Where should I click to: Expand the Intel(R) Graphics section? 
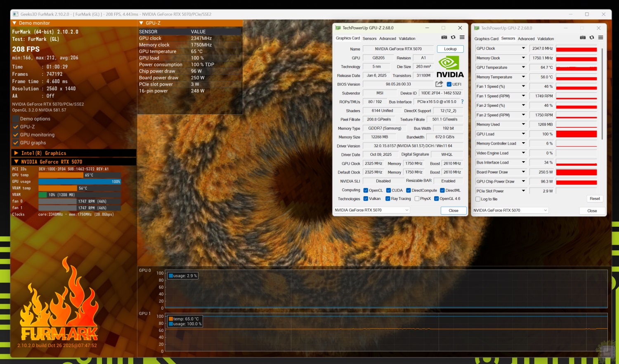pyautogui.click(x=17, y=153)
